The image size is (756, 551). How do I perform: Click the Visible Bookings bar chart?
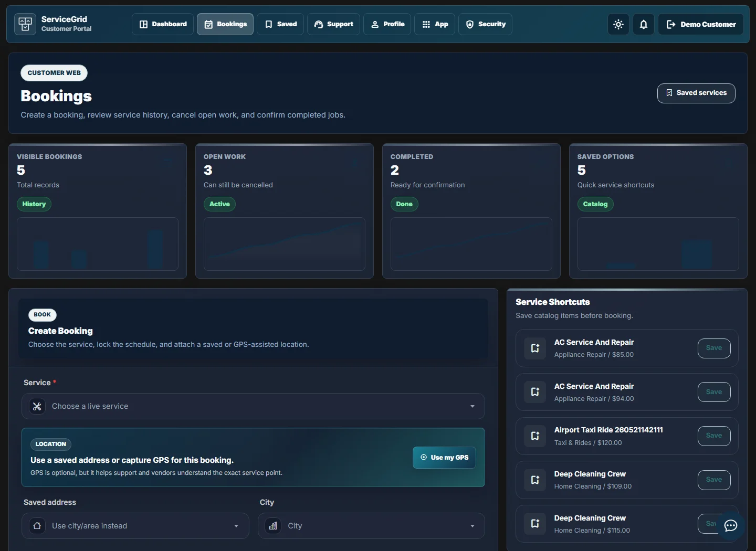pos(98,244)
